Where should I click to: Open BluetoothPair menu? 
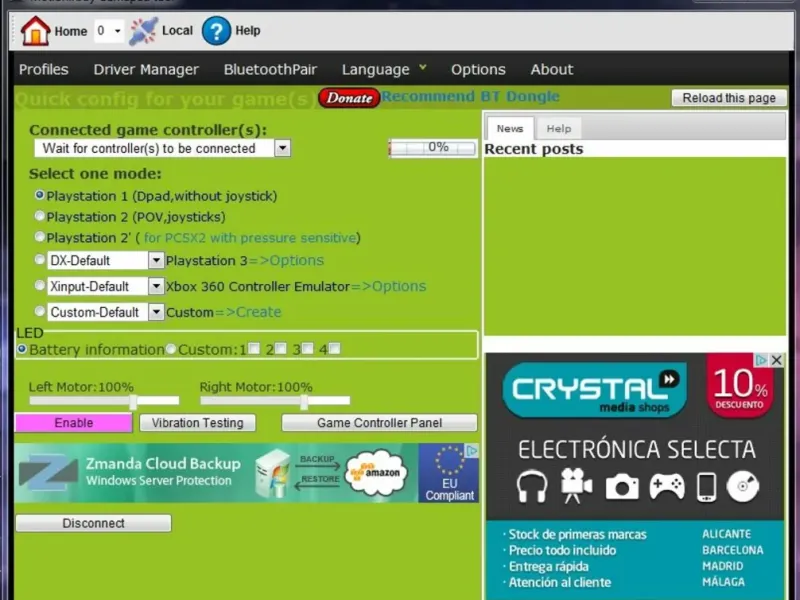[270, 69]
